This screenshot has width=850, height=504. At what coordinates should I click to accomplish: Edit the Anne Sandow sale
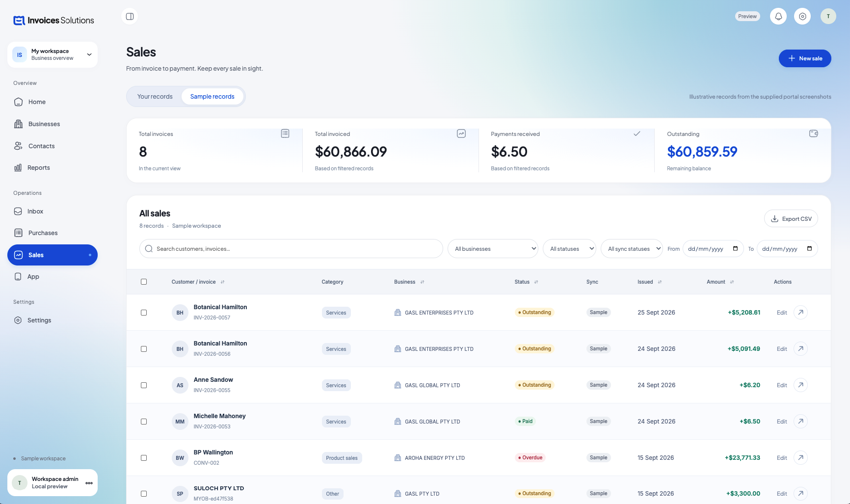tap(782, 385)
